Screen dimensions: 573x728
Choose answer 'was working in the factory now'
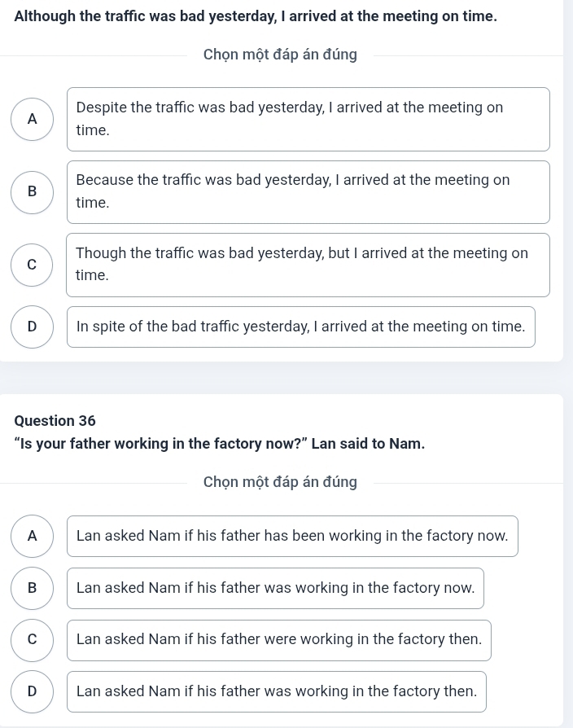pyautogui.click(x=276, y=588)
